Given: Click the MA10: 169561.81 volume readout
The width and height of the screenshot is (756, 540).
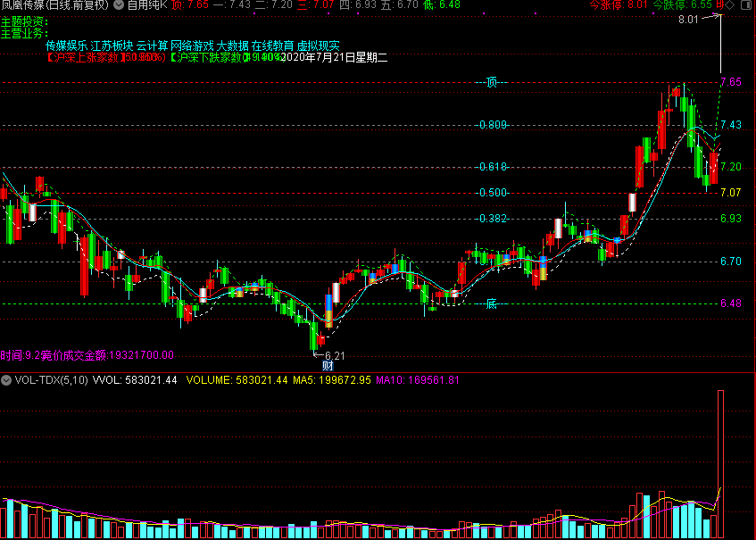Looking at the screenshot, I should pos(418,380).
